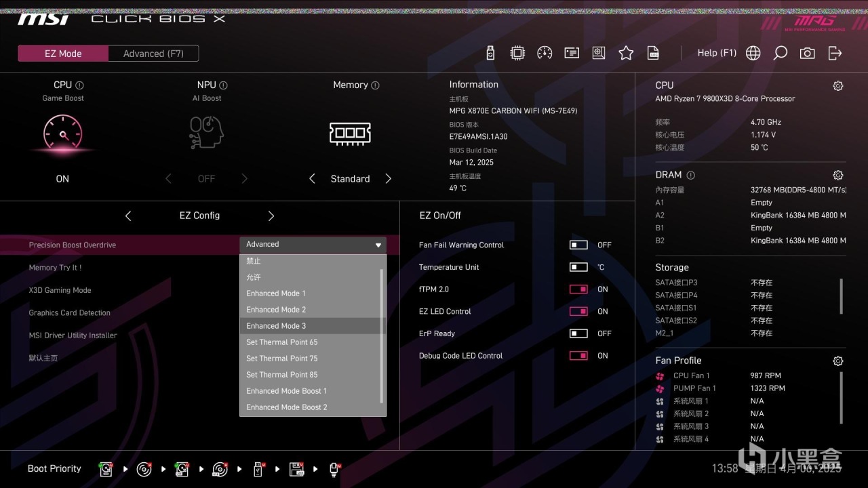This screenshot has width=868, height=488.
Task: Go to previous EZ Config page
Action: [x=128, y=216]
